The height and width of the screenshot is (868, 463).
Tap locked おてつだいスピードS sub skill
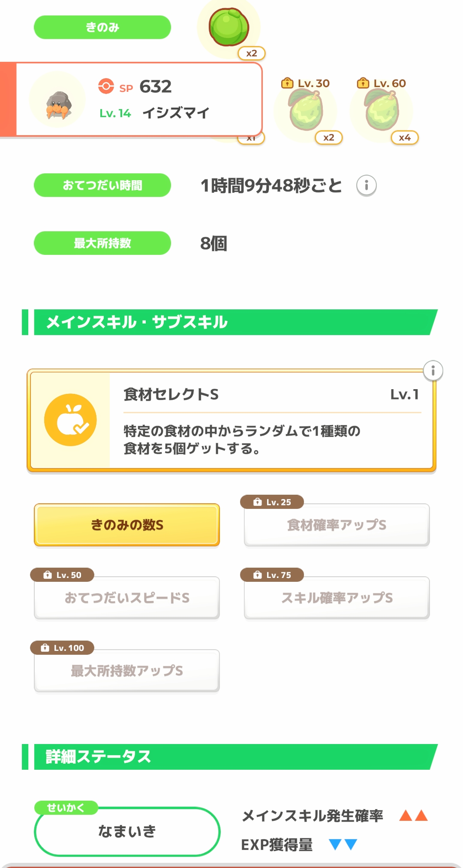click(127, 598)
